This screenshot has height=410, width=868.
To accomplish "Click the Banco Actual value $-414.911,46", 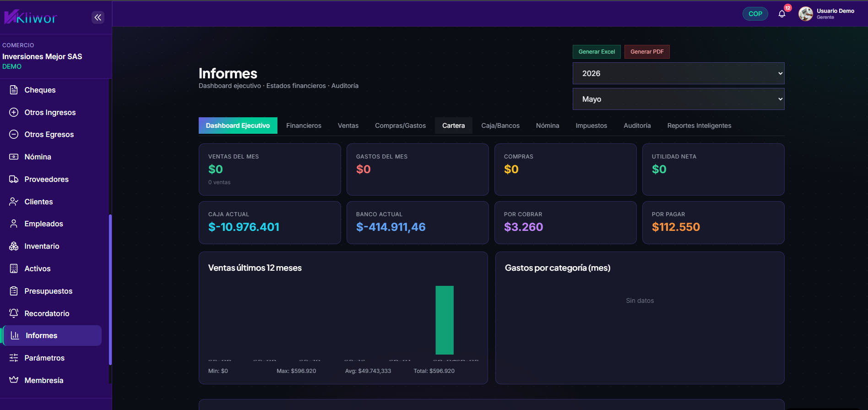I will [x=391, y=227].
